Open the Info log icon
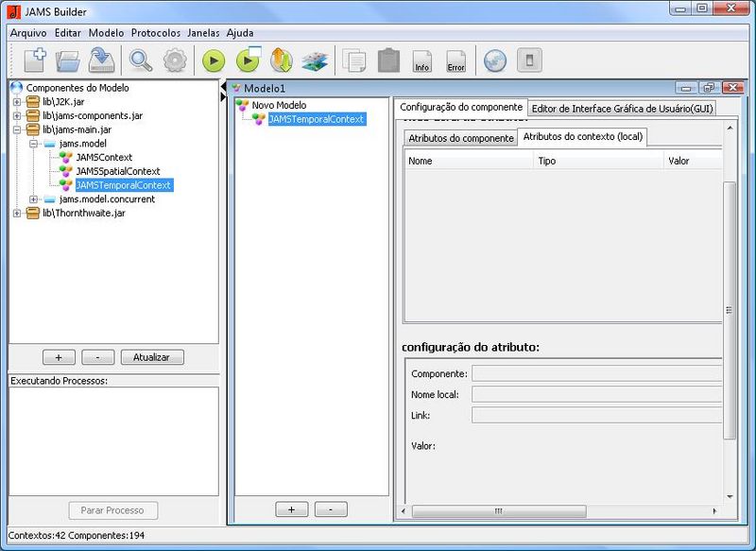 [x=422, y=61]
